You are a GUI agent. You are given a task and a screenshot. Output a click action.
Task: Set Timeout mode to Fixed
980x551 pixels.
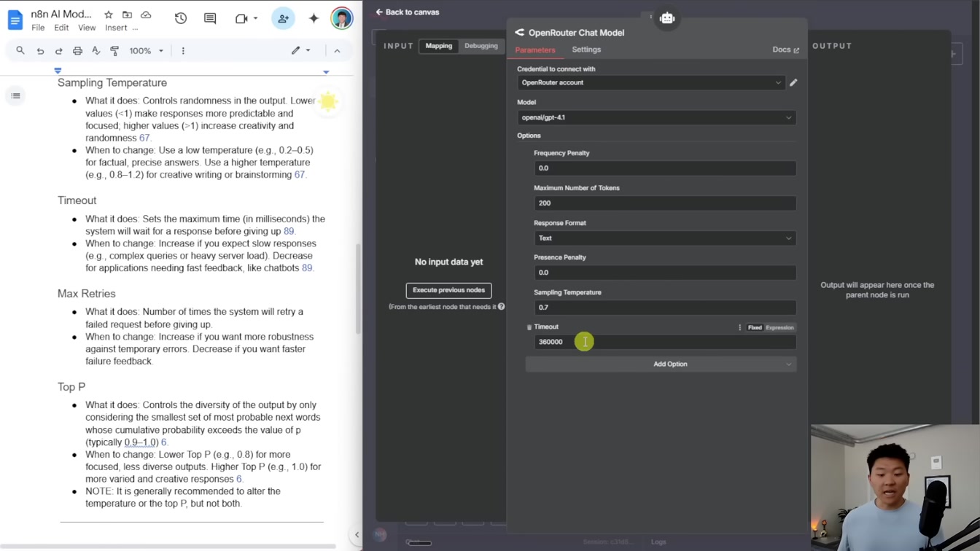click(755, 327)
